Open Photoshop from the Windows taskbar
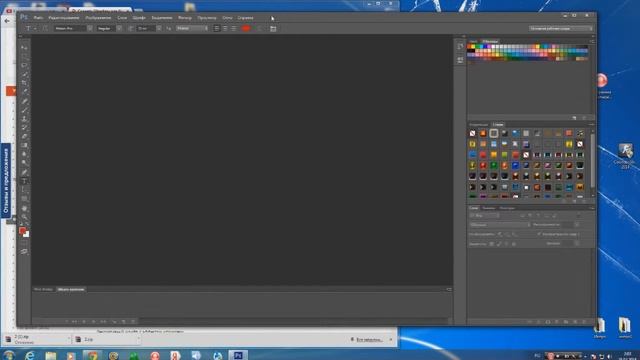 238,356
